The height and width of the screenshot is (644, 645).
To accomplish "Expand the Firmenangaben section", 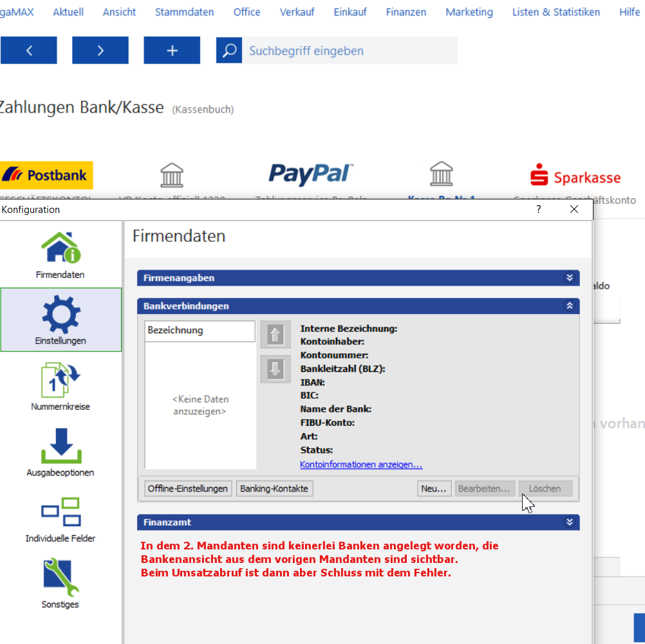I will (x=569, y=277).
